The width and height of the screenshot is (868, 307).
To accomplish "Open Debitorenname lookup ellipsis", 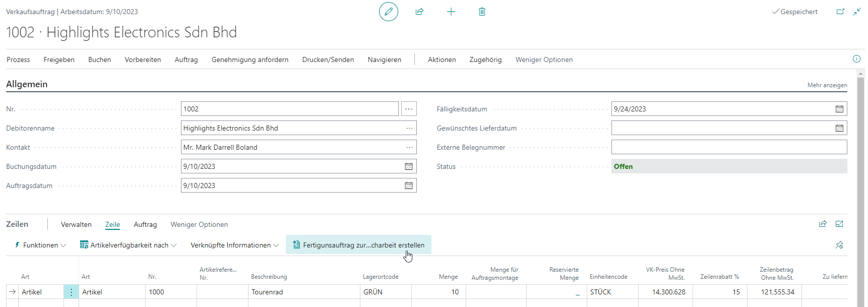I will (x=409, y=128).
